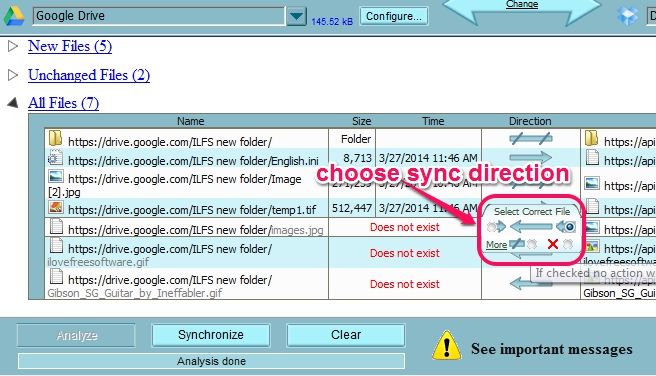The width and height of the screenshot is (656, 376).
Task: Click the folder icon for ILFS new folder
Action: (x=55, y=138)
